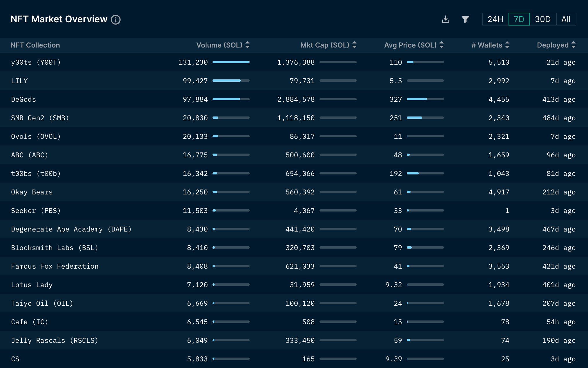588x368 pixels.
Task: Download table data with the download icon
Action: pyautogui.click(x=446, y=19)
